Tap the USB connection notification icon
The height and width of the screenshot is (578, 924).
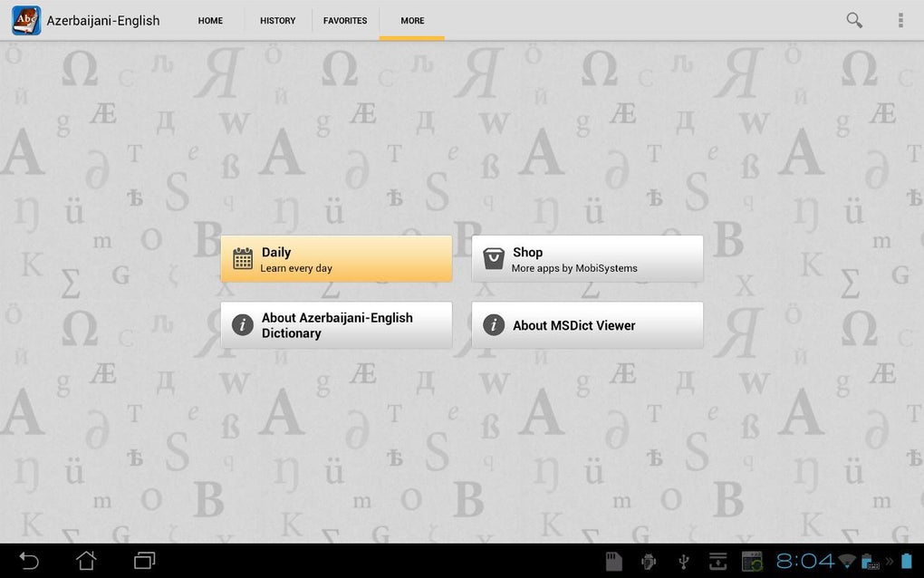[x=684, y=562]
